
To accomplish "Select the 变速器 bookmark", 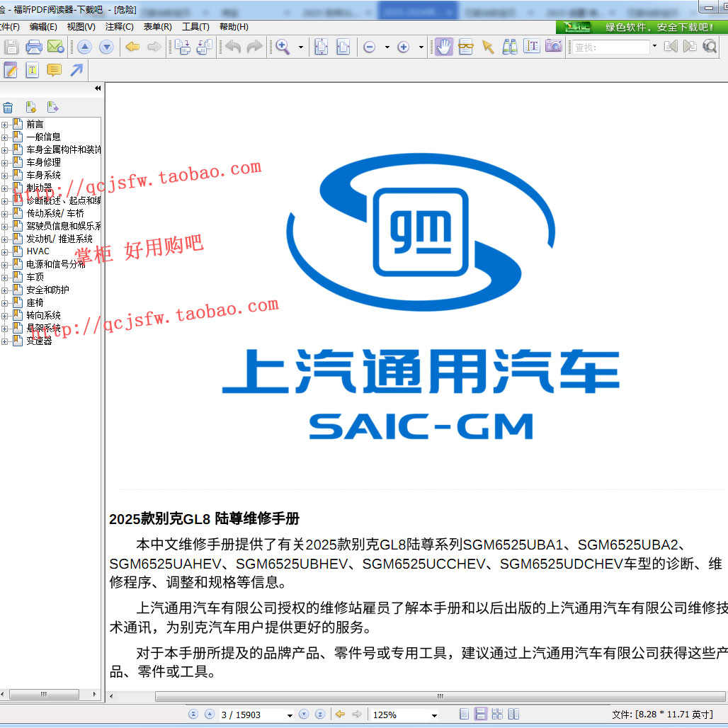I will point(39,341).
